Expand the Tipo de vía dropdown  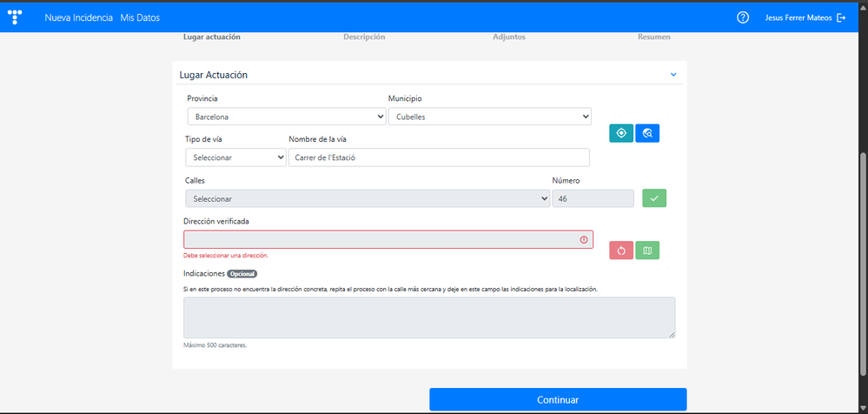click(235, 157)
